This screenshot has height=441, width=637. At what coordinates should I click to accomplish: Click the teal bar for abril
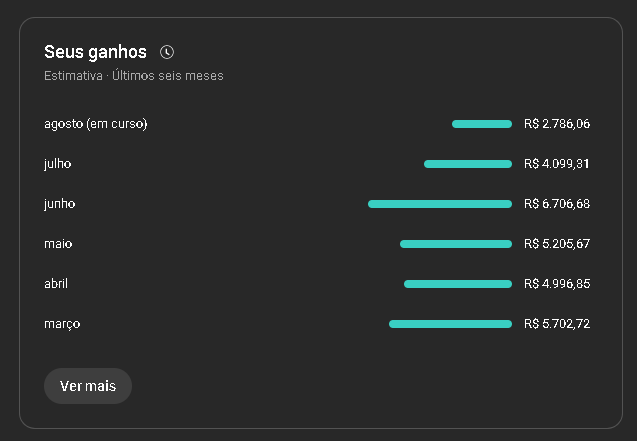(x=457, y=284)
